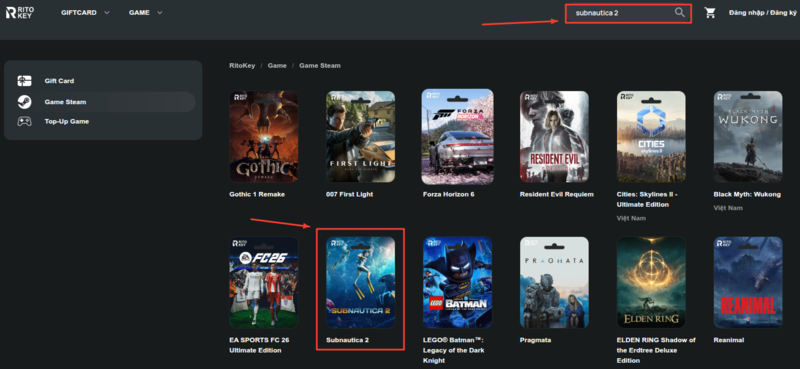Click the Resident Evil Requiem title text
800x369 pixels.
click(x=557, y=194)
